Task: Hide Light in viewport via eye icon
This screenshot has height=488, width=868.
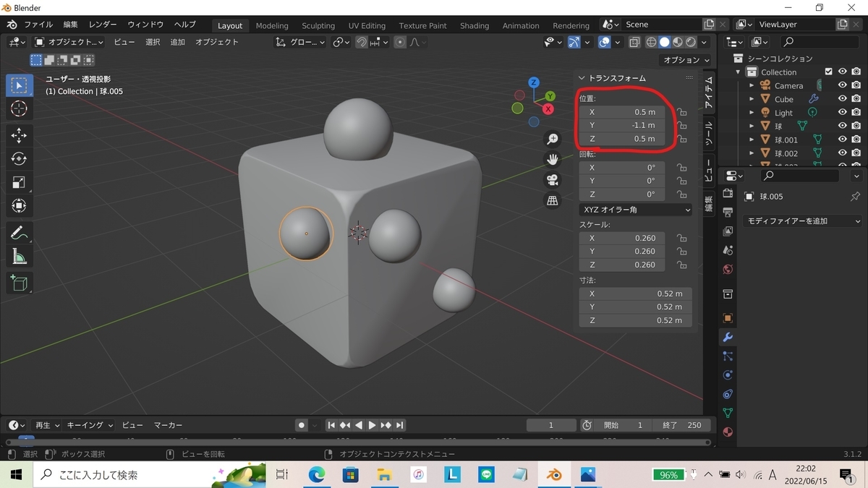Action: tap(842, 113)
